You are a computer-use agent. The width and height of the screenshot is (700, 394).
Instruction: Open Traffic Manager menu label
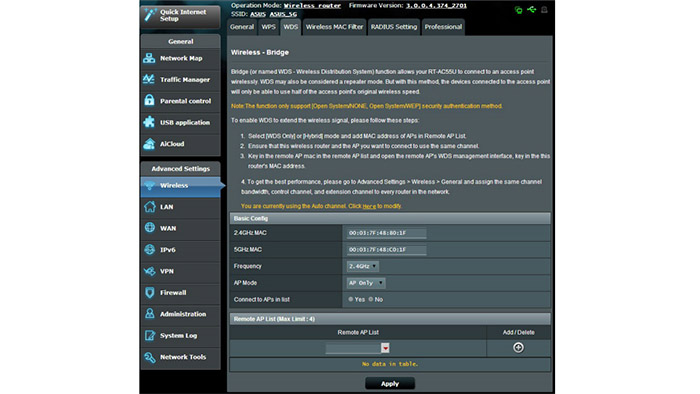[185, 80]
